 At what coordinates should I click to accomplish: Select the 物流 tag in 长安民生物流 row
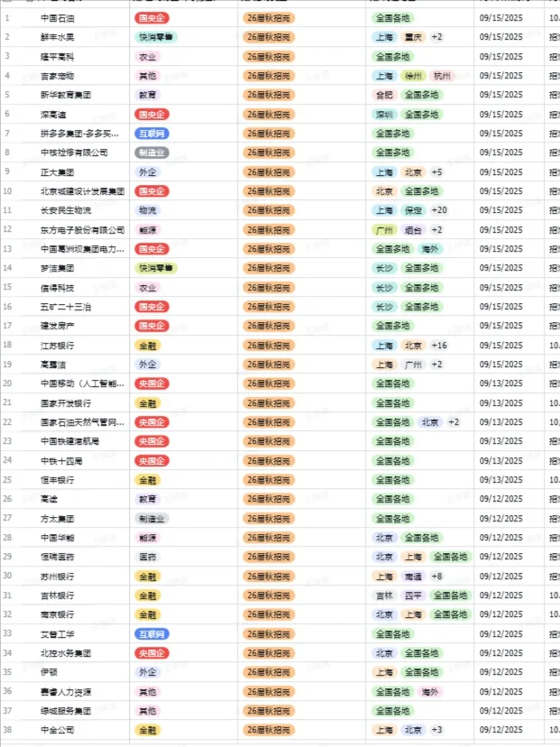point(148,210)
